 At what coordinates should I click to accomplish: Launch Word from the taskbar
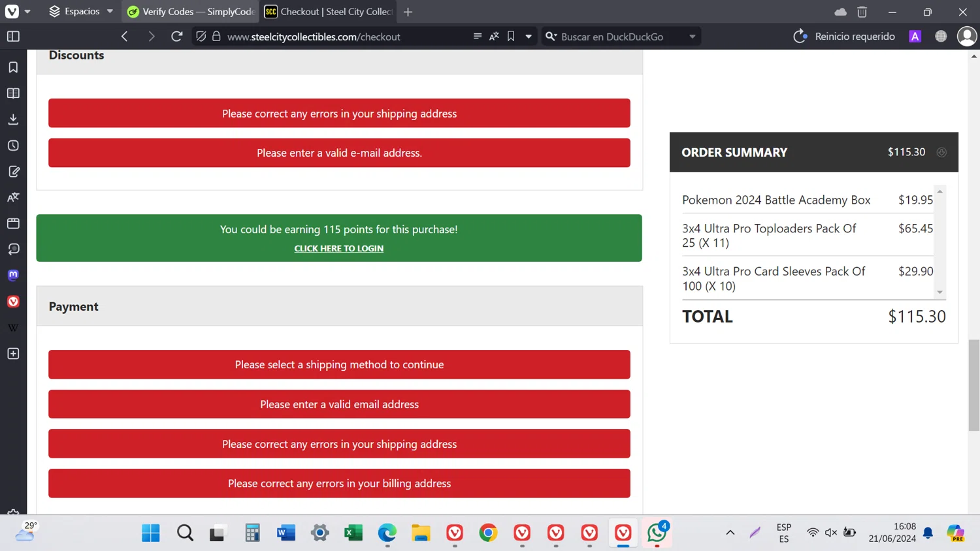[x=286, y=533]
